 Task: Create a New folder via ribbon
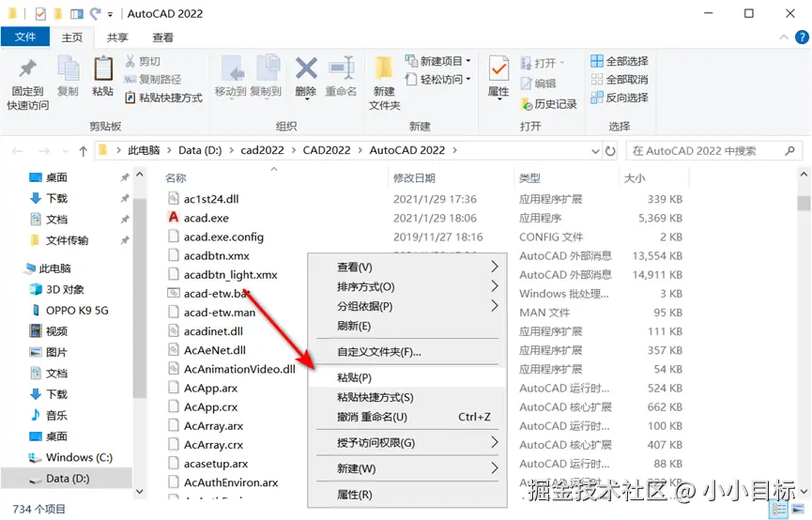click(x=384, y=84)
